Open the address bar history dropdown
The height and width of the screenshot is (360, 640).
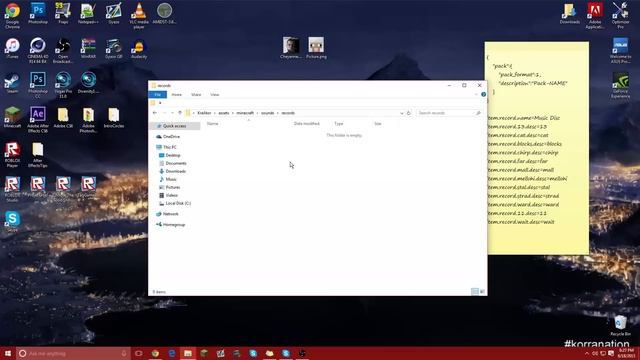point(402,113)
